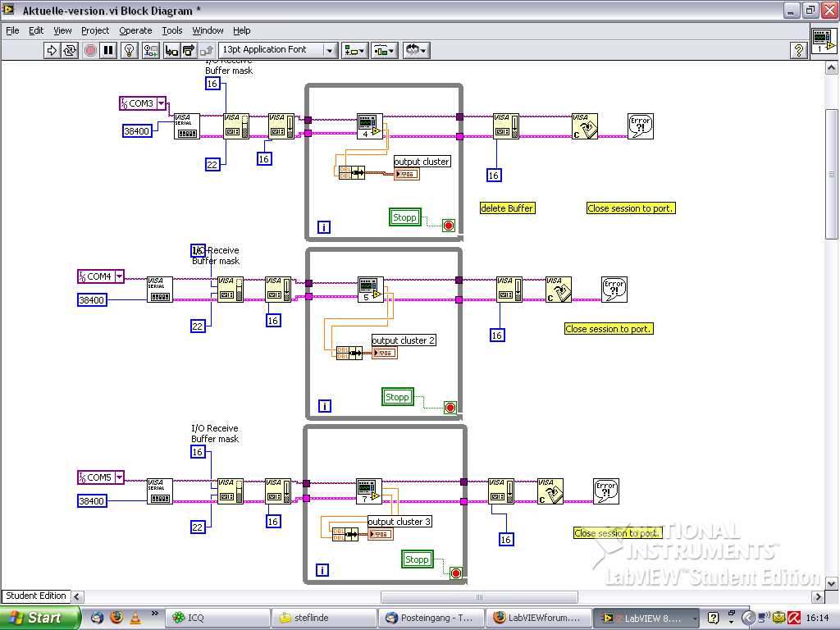Click the Windows Start button

pyautogui.click(x=40, y=618)
